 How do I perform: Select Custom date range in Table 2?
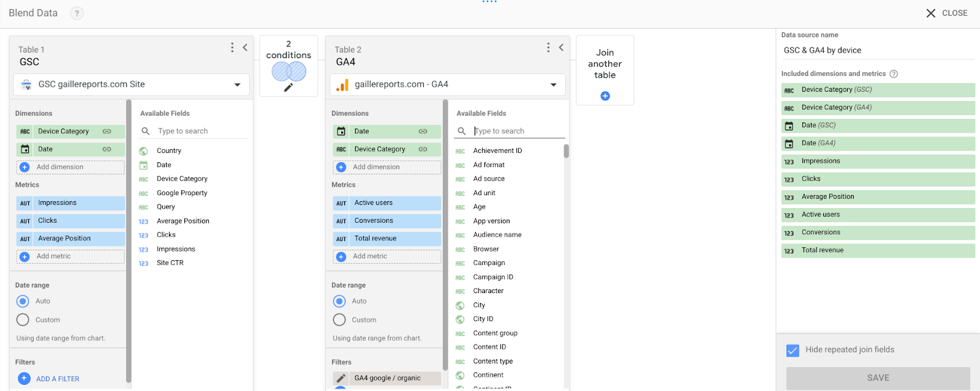(x=339, y=319)
